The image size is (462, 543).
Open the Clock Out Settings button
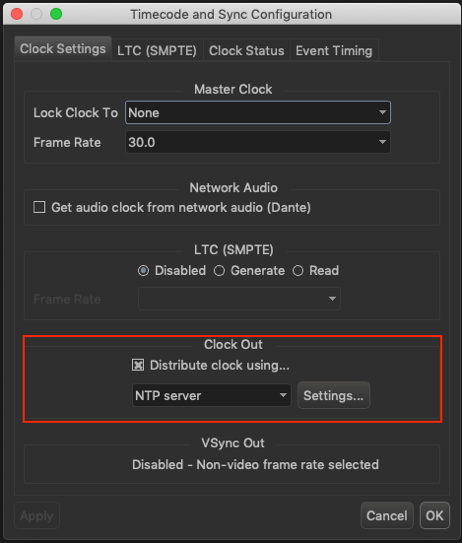[x=334, y=395]
